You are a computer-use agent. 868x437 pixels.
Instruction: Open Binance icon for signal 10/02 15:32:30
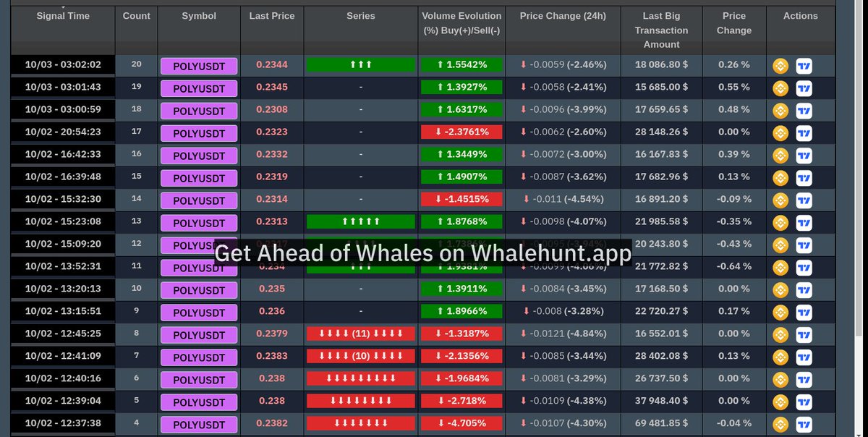coord(780,200)
